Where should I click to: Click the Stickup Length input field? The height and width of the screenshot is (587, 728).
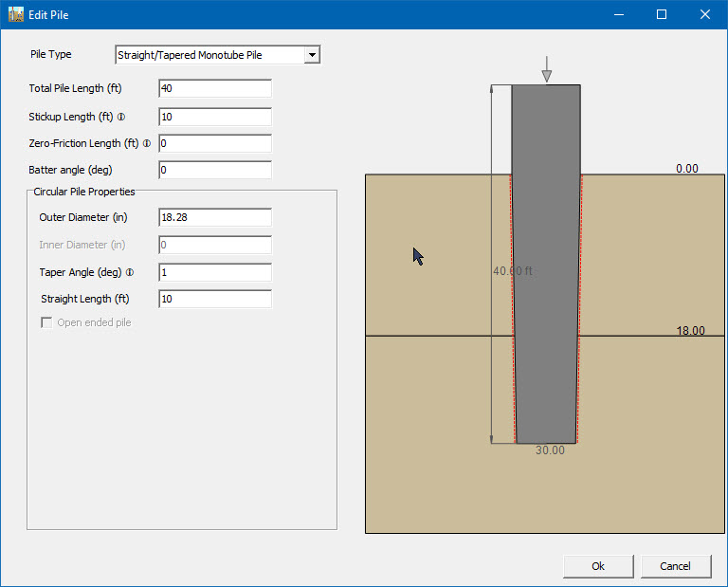(215, 117)
